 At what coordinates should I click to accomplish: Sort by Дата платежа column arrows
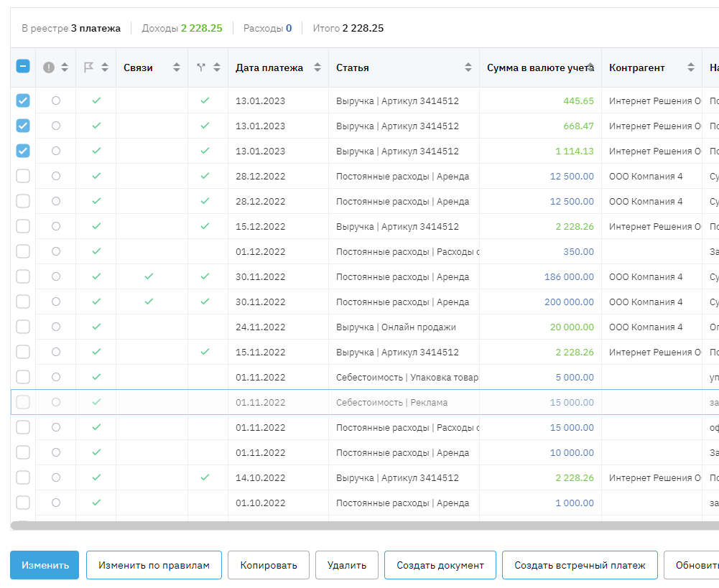[x=317, y=67]
